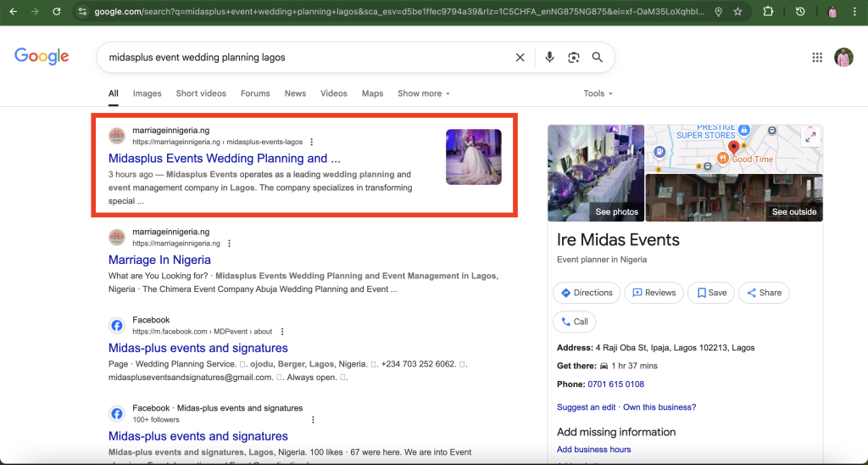Clear the search box with X icon

[520, 57]
